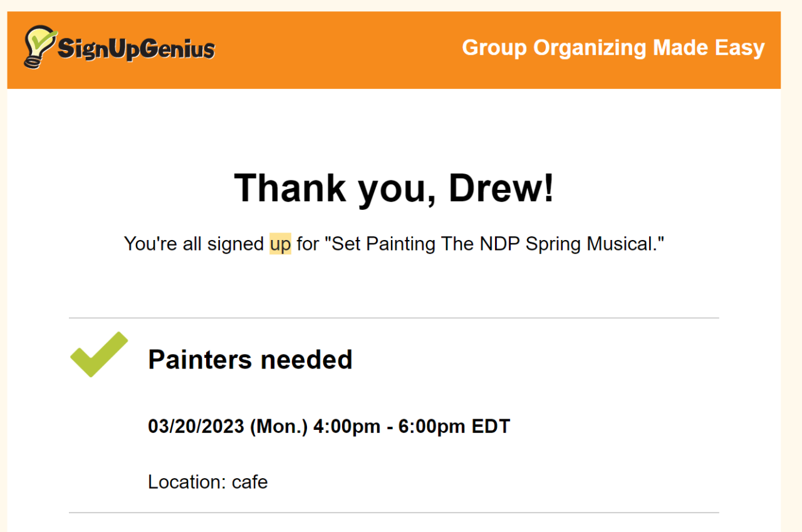
Task: Click the empty orange header banner center
Action: pyautogui.click(x=338, y=50)
